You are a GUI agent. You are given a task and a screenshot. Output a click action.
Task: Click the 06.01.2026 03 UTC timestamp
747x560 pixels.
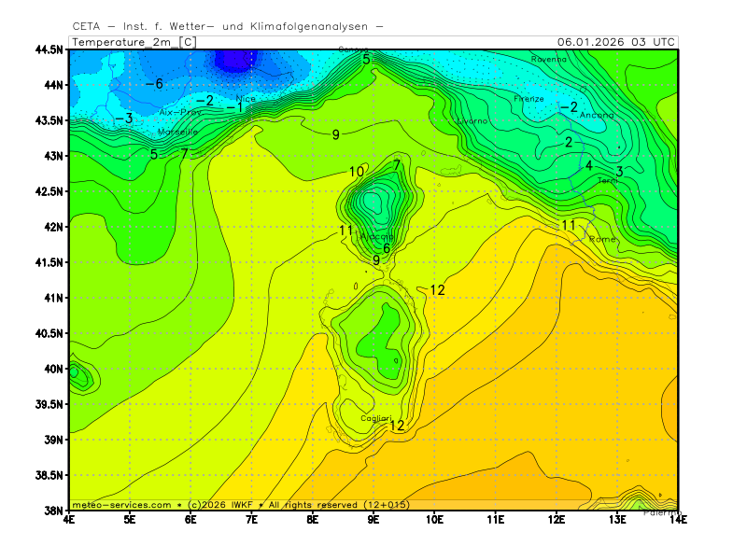615,42
